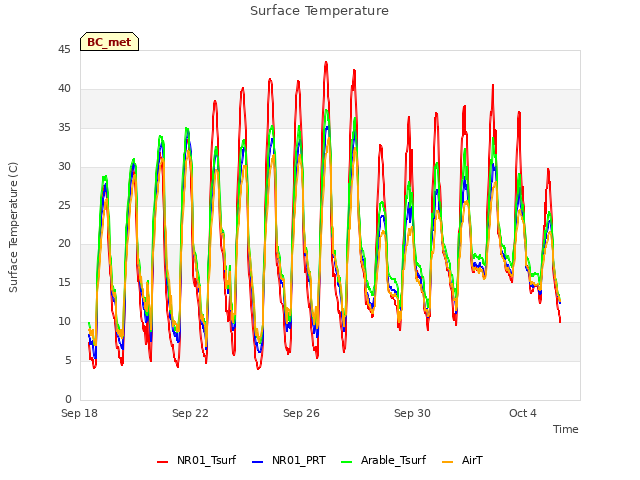Image resolution: width=640 pixels, height=480 pixels.
Task: Toggle the Arable_Tsurf legend entry
Action: pos(383,460)
